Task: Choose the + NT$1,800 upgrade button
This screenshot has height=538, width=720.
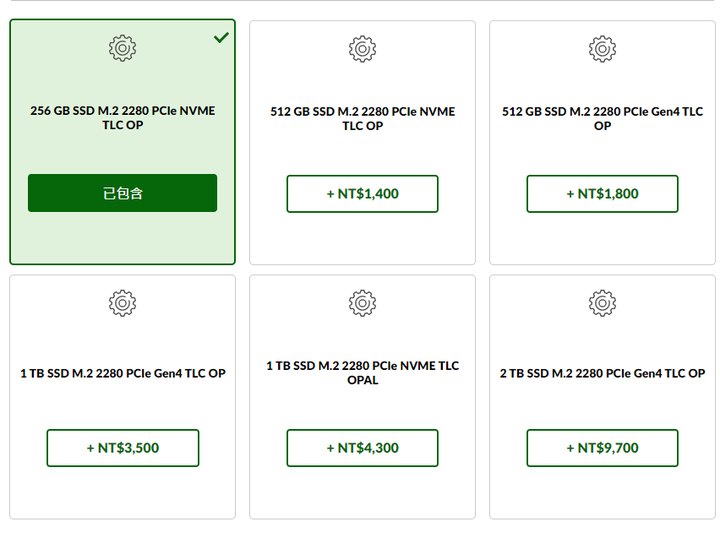Action: (602, 194)
